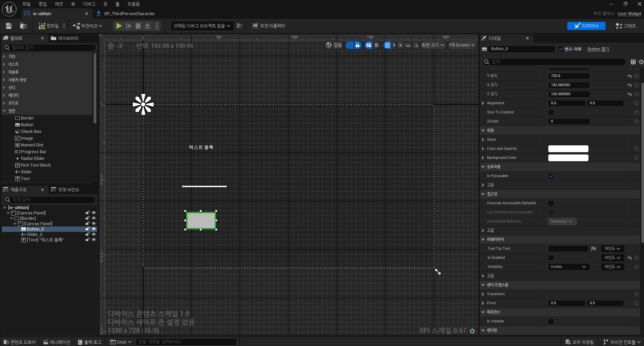Open the Asset (에셋) menu
The width and height of the screenshot is (644, 346).
(x=59, y=4)
